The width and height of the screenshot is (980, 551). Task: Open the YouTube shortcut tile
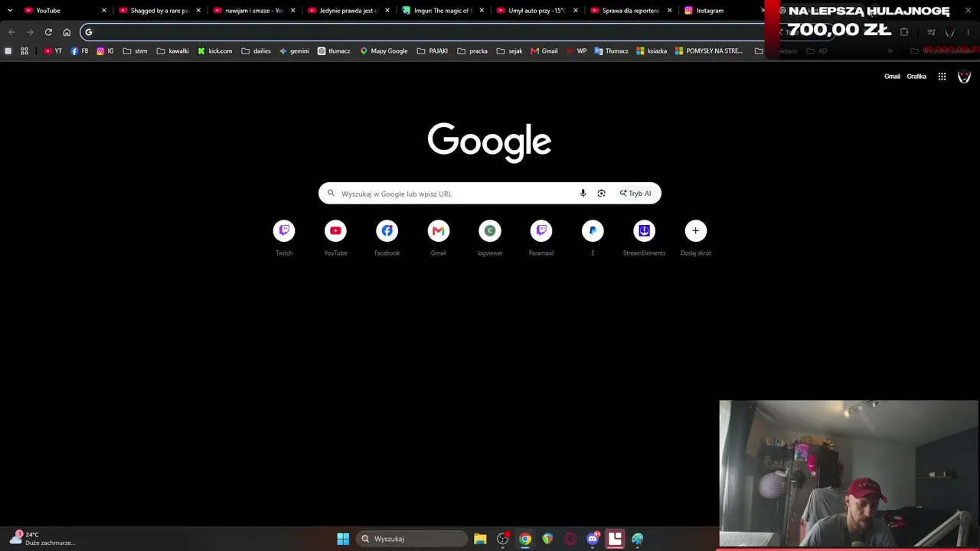pyautogui.click(x=335, y=238)
